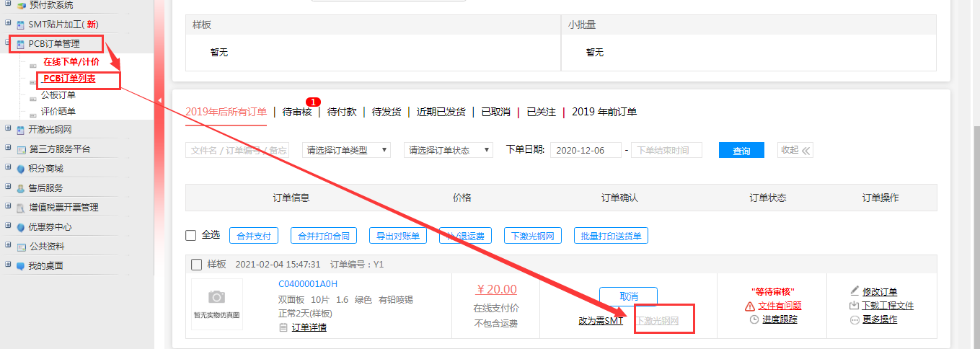
Task: Open the 请选择订单状态 dropdown
Action: 448,150
